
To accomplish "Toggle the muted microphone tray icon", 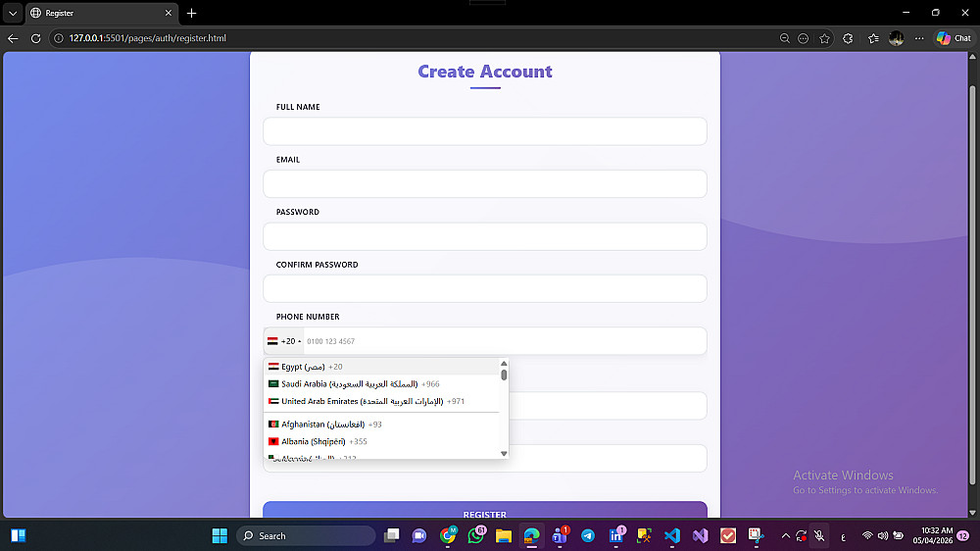I will click(x=819, y=536).
